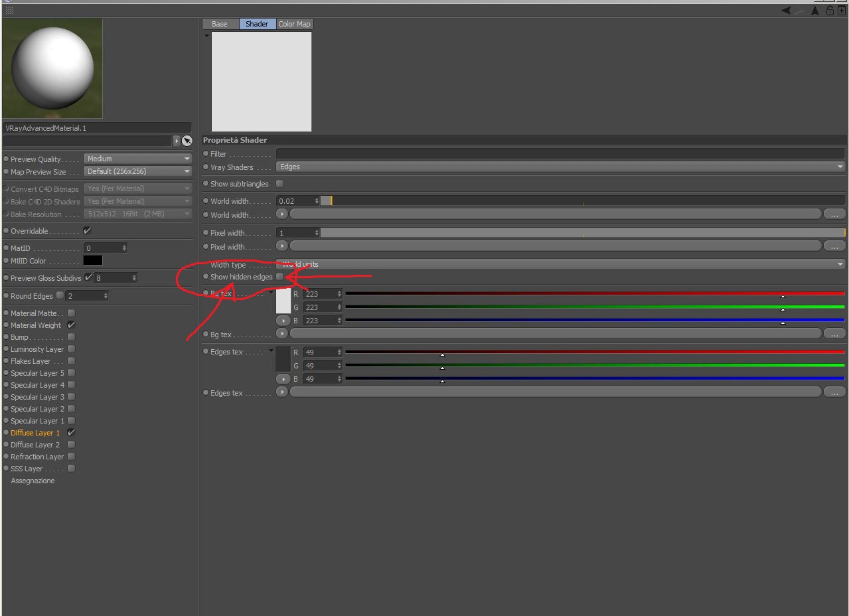Click the animation dot beside Show subtriangles
The height and width of the screenshot is (616, 849).
(206, 183)
